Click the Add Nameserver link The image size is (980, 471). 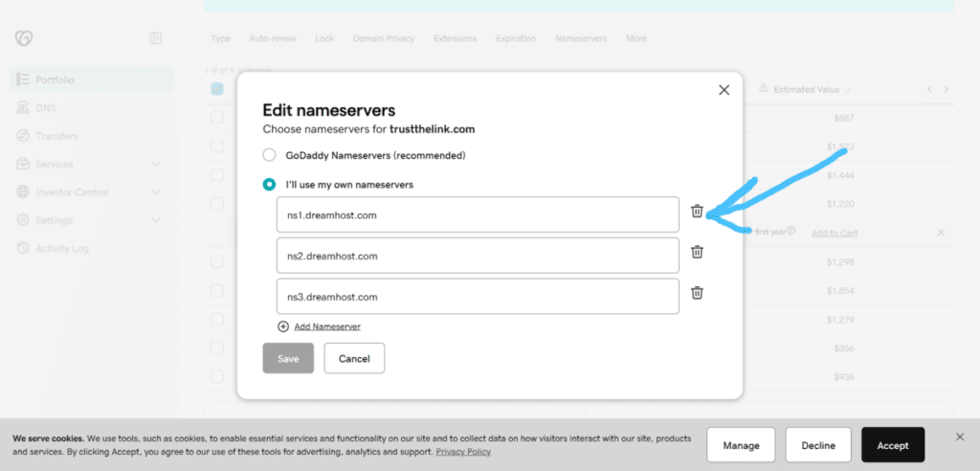327,326
